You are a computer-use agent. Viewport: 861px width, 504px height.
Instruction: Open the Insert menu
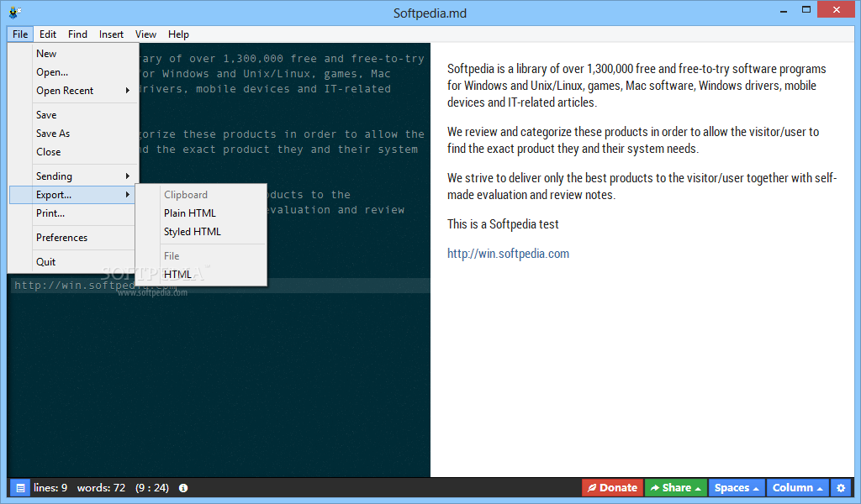(x=111, y=34)
